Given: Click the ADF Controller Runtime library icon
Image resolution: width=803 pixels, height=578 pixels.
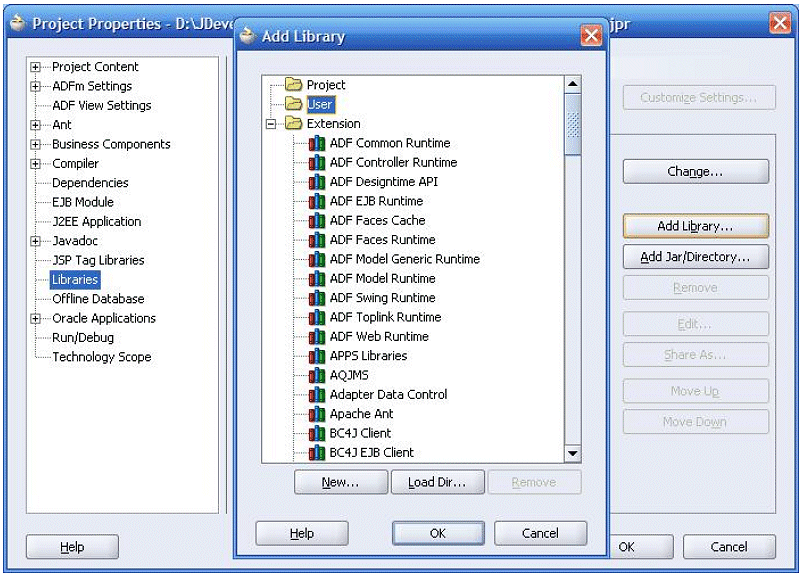Looking at the screenshot, I should click(x=316, y=163).
